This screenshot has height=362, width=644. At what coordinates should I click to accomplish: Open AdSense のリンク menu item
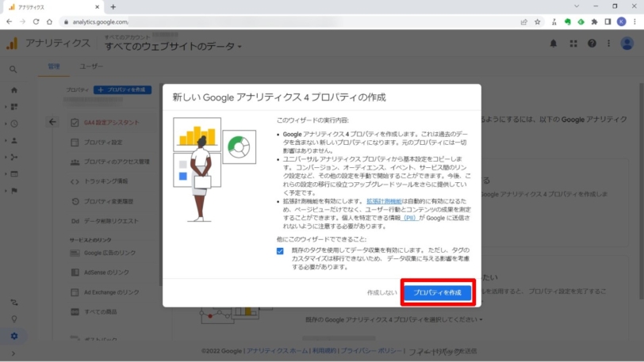pyautogui.click(x=106, y=272)
